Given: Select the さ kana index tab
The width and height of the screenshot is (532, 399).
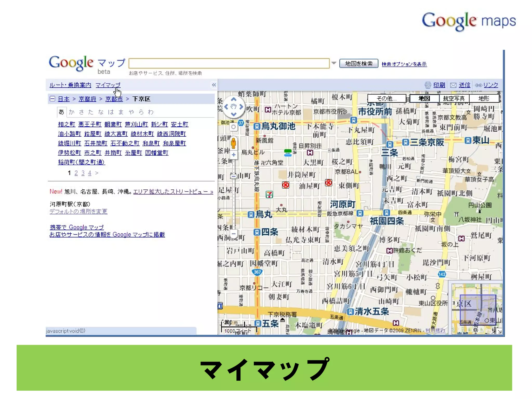Looking at the screenshot, I should (81, 112).
